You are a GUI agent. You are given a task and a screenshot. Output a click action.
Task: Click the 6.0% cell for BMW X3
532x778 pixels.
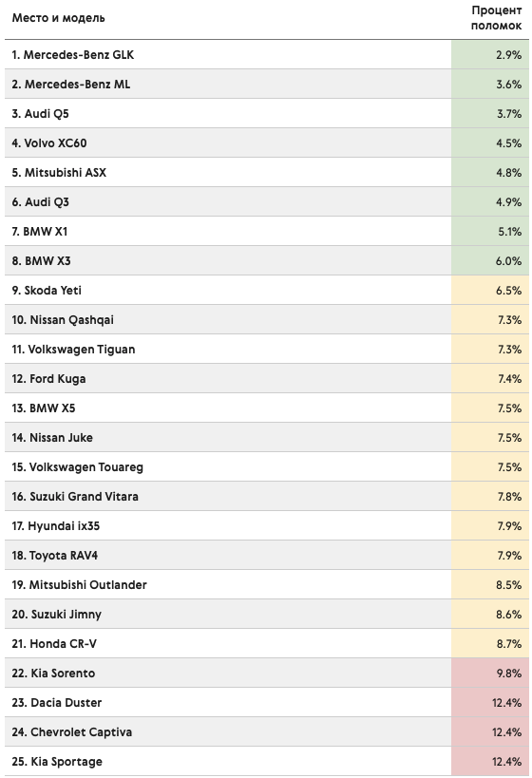(x=490, y=260)
